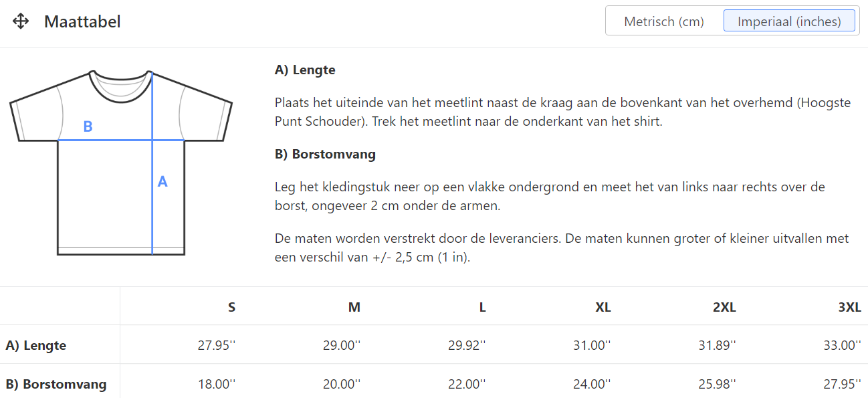Image resolution: width=868 pixels, height=398 pixels.
Task: Click the M size column header
Action: (x=354, y=307)
